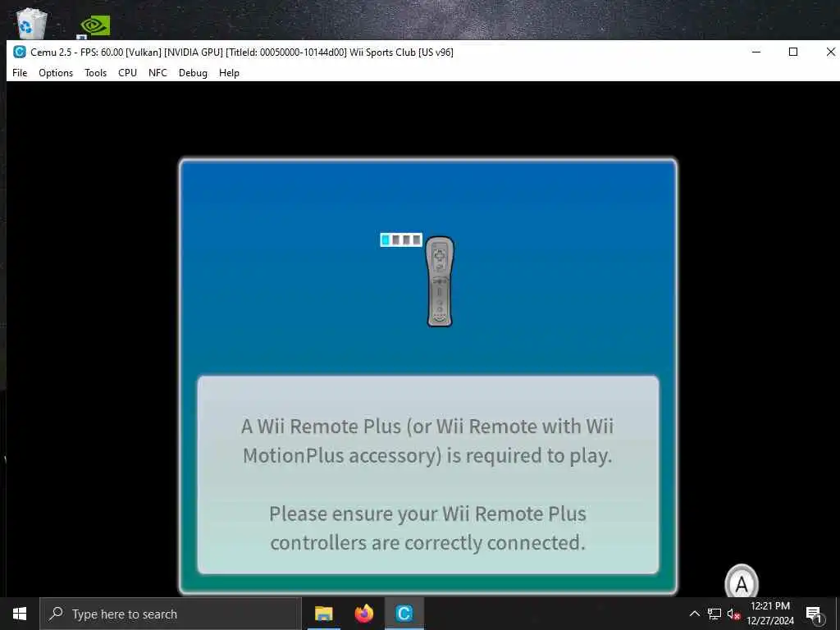Click the round A button prompt
Viewport: 840px width, 630px height.
742,584
